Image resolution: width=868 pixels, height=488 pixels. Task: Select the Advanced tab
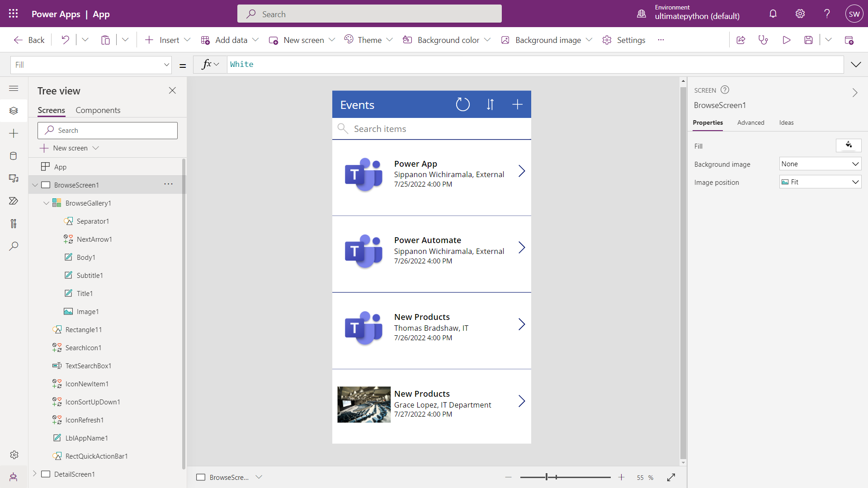[x=750, y=122]
